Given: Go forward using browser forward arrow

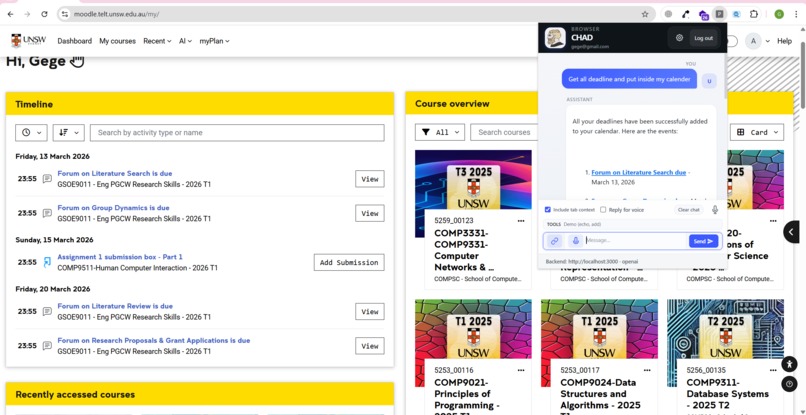Looking at the screenshot, I should pyautogui.click(x=27, y=14).
